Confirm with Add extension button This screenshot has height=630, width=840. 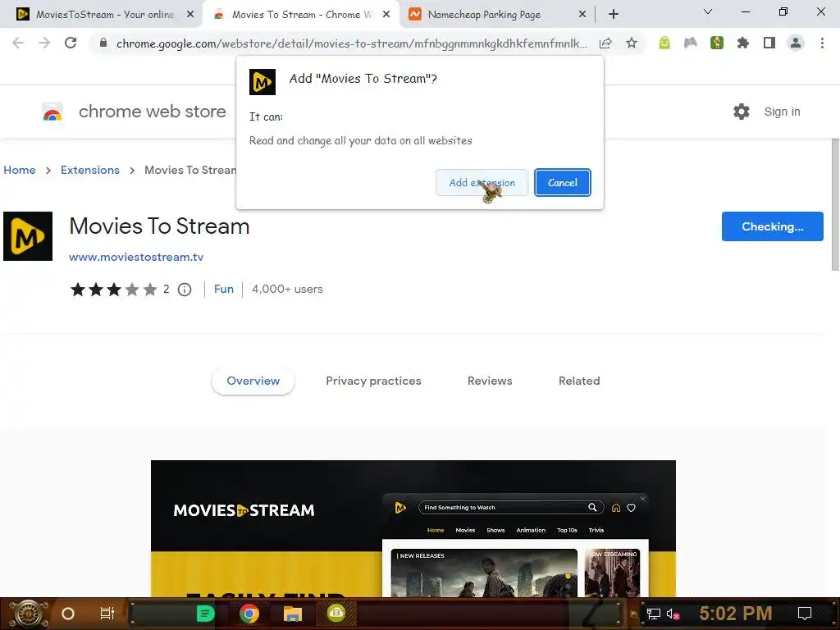[x=482, y=183]
